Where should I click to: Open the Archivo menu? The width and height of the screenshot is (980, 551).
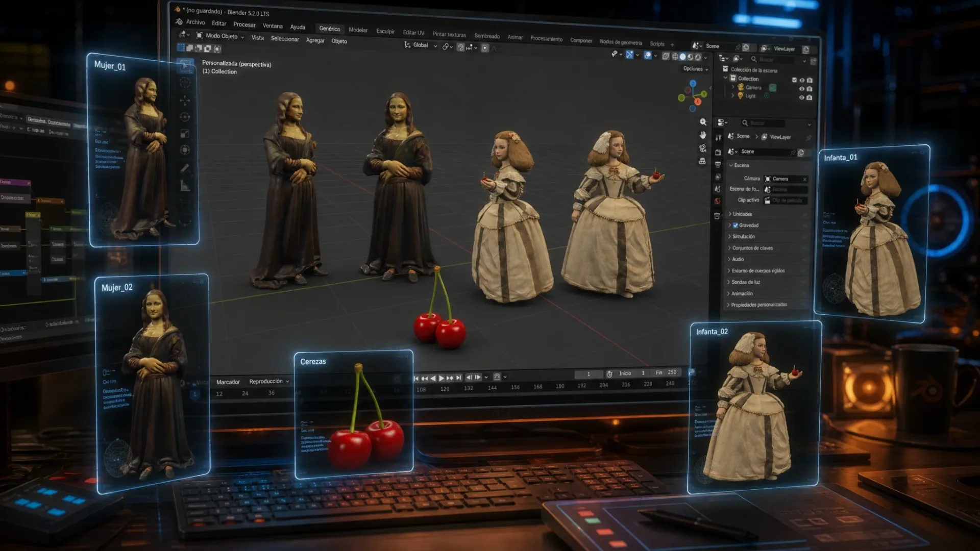195,22
